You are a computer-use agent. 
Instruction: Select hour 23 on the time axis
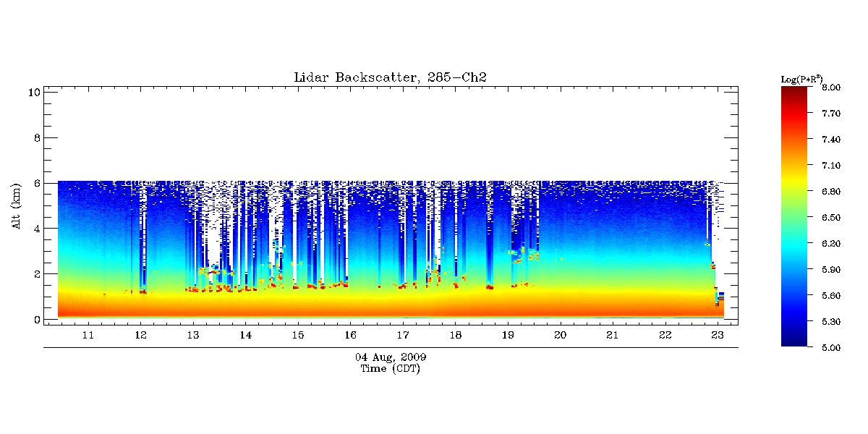(x=718, y=336)
